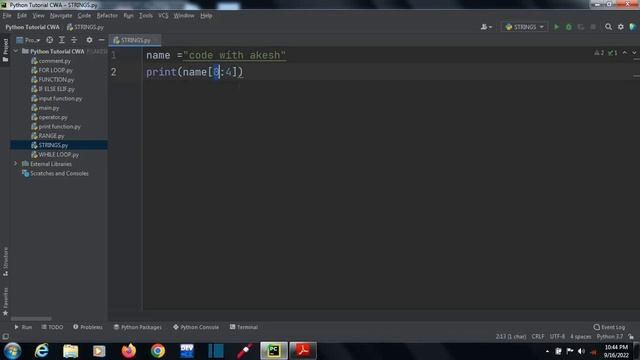Launch Chrome from taskbar
Screen dimensions: 640x360
pyautogui.click(x=158, y=351)
